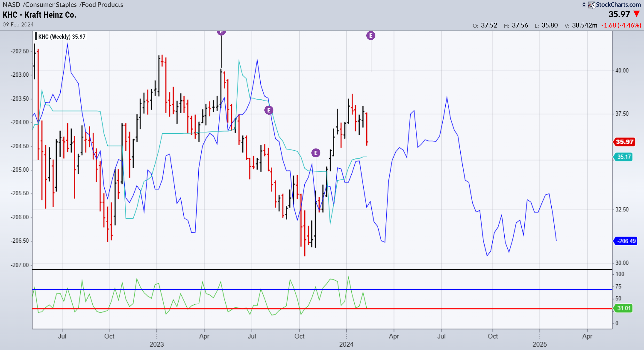The width and height of the screenshot is (644, 350).
Task: Click the Consumer Staples sector text
Action: [x=51, y=5]
